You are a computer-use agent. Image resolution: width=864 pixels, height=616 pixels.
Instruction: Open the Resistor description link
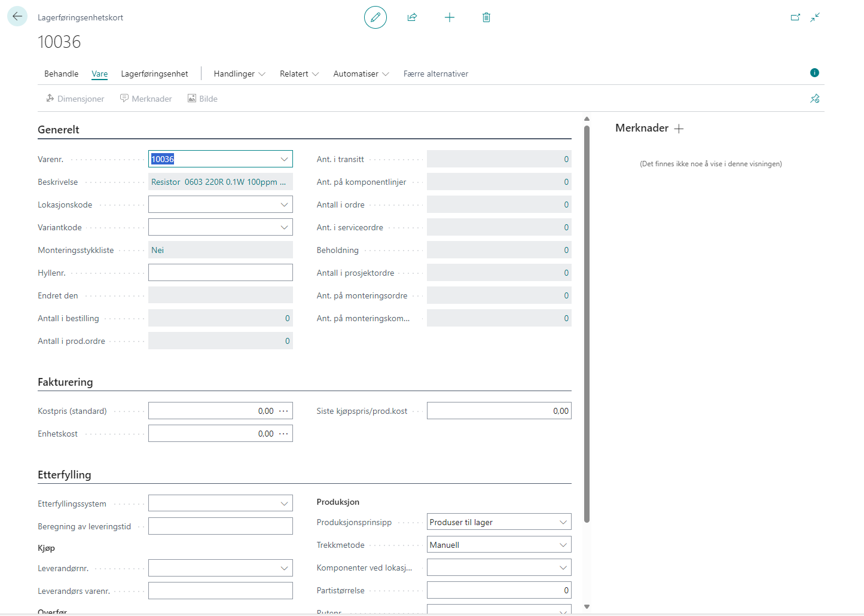click(218, 182)
